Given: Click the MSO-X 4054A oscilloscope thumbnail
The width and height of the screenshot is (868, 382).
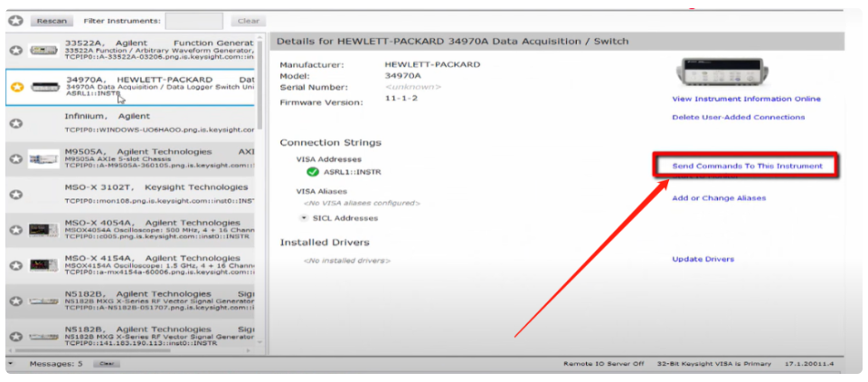Looking at the screenshot, I should 43,230.
